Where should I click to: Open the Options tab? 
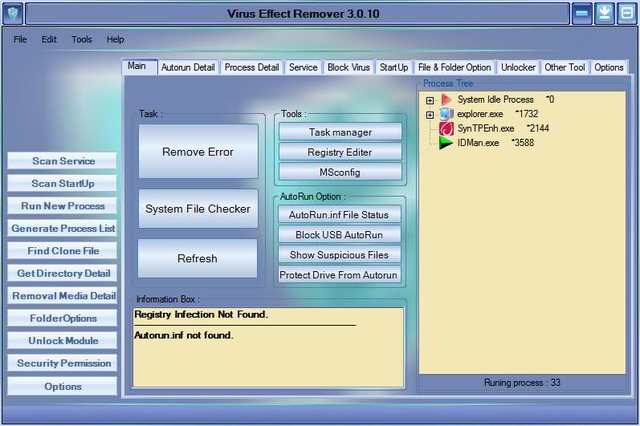609,67
